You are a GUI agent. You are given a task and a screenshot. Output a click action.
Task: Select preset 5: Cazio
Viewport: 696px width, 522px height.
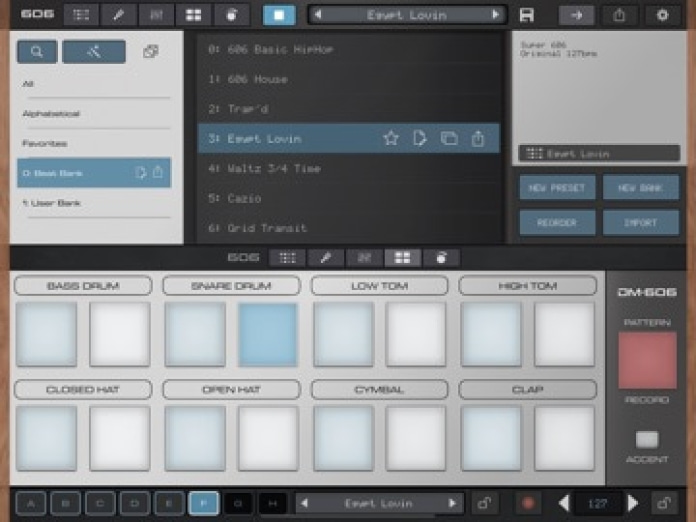click(349, 198)
